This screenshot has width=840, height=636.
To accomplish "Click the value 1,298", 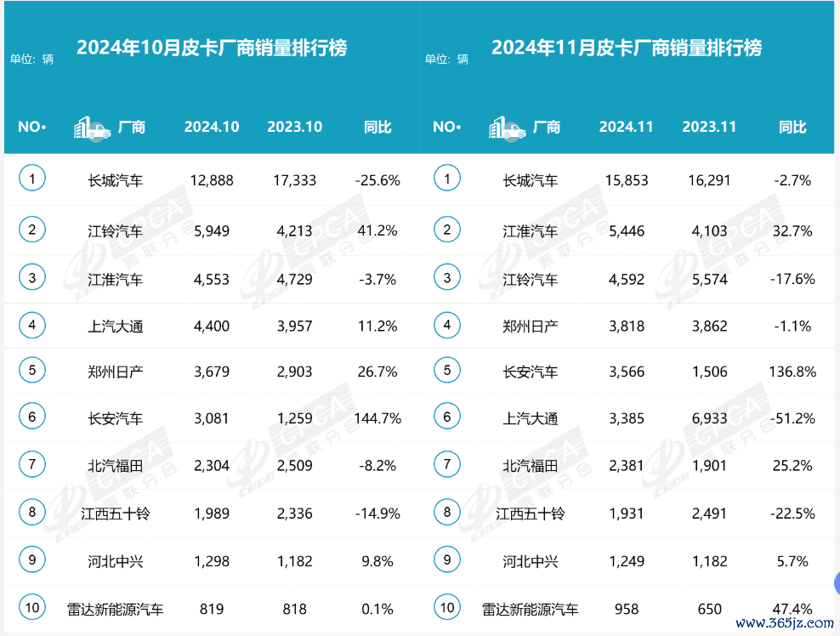I will pos(212,561).
